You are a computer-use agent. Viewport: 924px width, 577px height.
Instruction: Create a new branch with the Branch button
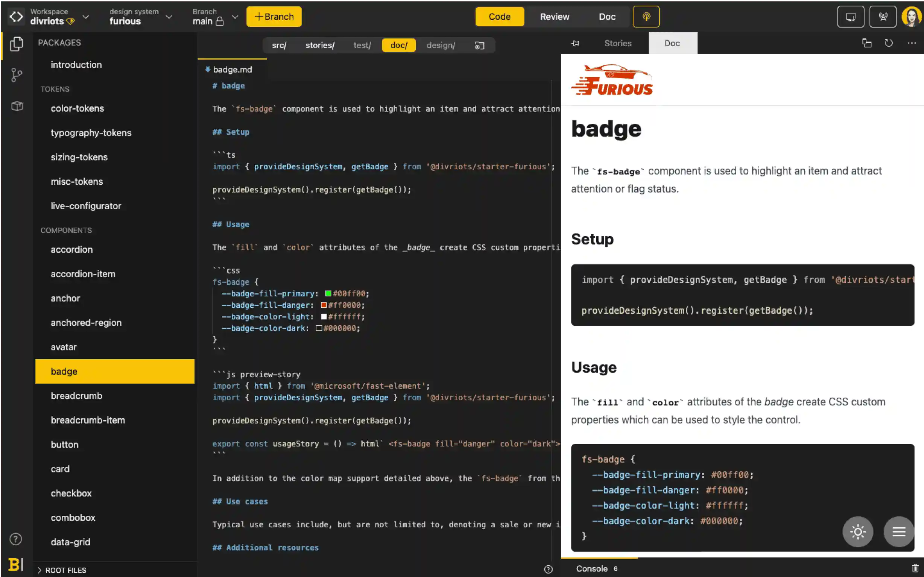273,17
